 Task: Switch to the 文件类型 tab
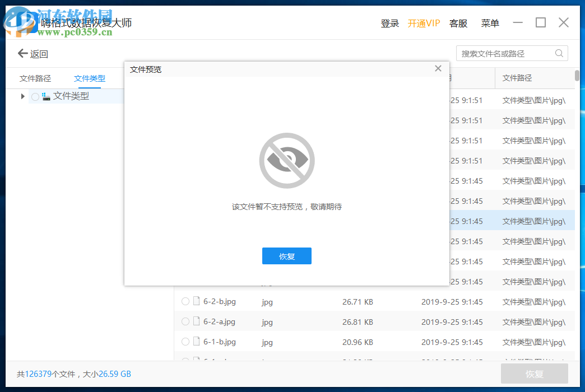(89, 78)
